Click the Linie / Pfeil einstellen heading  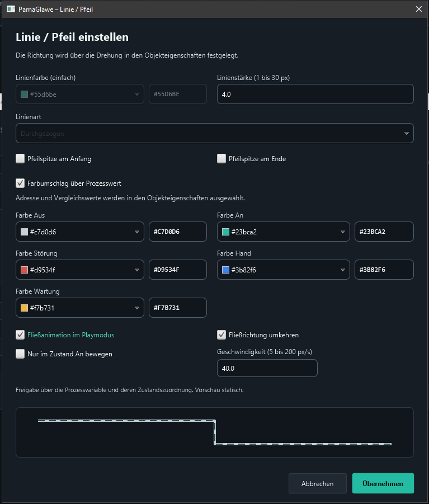(x=72, y=37)
